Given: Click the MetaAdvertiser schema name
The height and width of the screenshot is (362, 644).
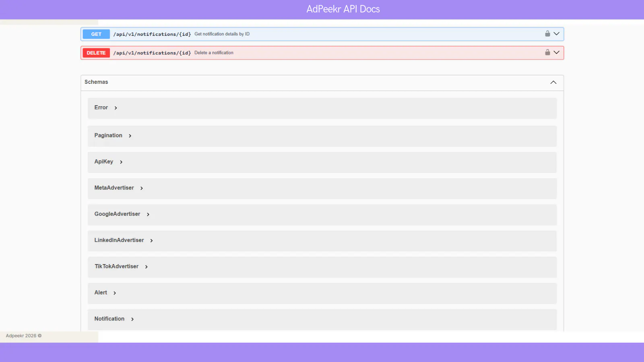Looking at the screenshot, I should click(x=114, y=188).
